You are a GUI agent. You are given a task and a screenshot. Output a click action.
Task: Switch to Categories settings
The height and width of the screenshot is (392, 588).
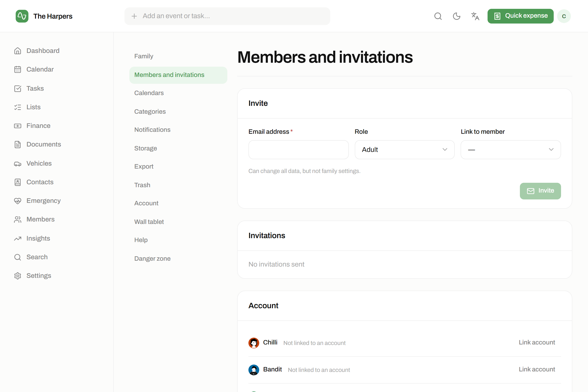point(178,111)
